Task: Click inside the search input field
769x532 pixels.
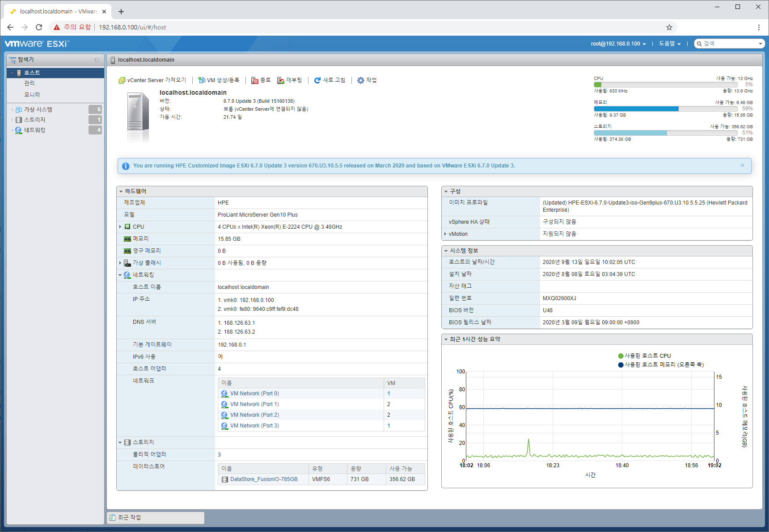Action: click(730, 44)
